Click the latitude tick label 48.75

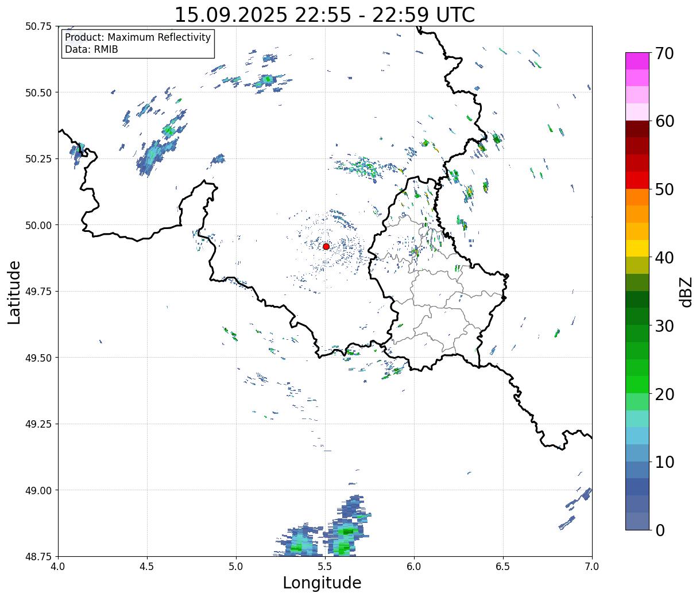point(38,556)
